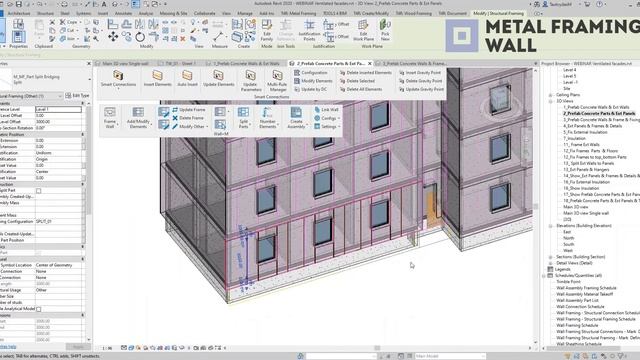Select the Rotate tool in Modify panel
The image size is (640, 360).
pyautogui.click(x=140, y=37)
